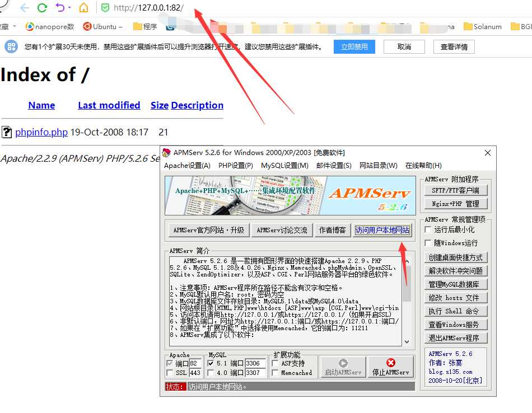Toggle 随Windows运行 checkbox

(x=428, y=243)
